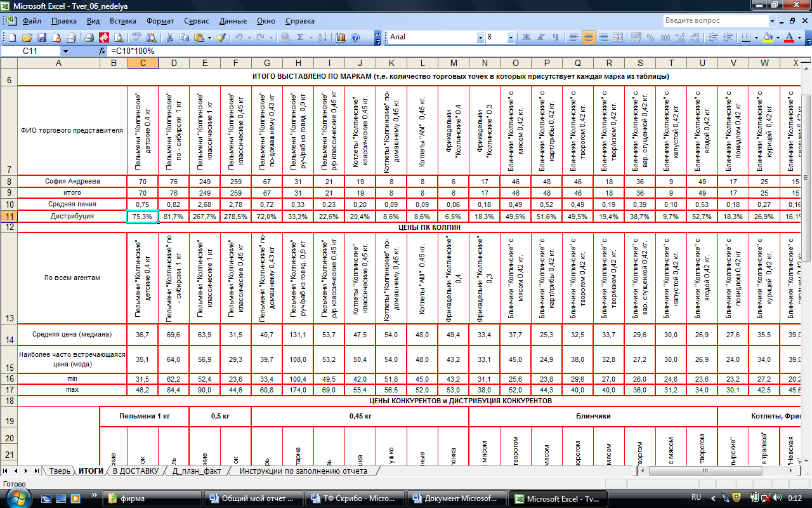The image size is (812, 508).
Task: Open the Arial font name dropdown
Action: (x=480, y=37)
